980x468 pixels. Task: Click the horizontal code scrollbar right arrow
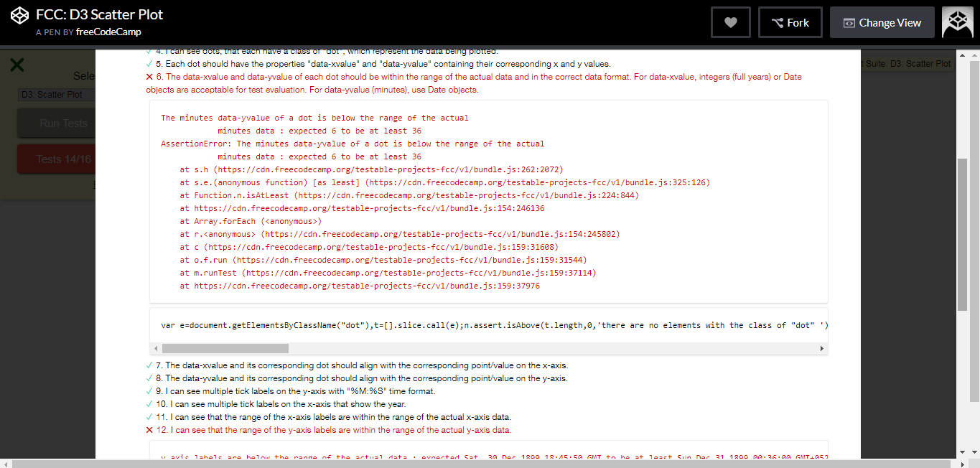click(x=822, y=348)
